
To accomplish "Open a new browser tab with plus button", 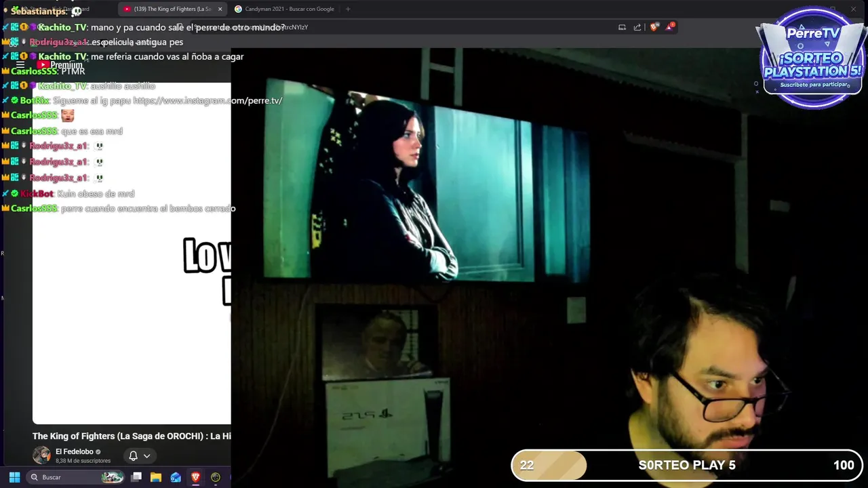I will [348, 9].
